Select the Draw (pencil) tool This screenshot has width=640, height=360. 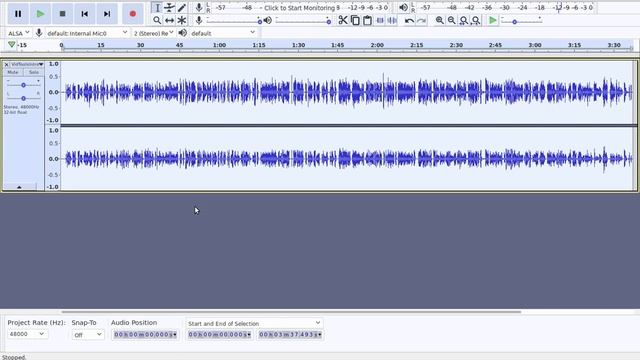coord(182,8)
